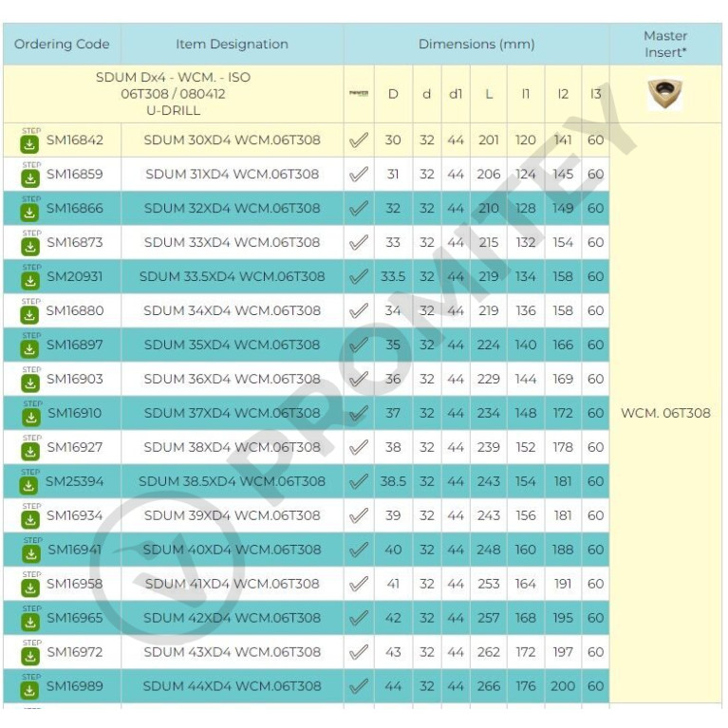Click availability checkmark for SDUM 33.5XD4

tap(359, 276)
